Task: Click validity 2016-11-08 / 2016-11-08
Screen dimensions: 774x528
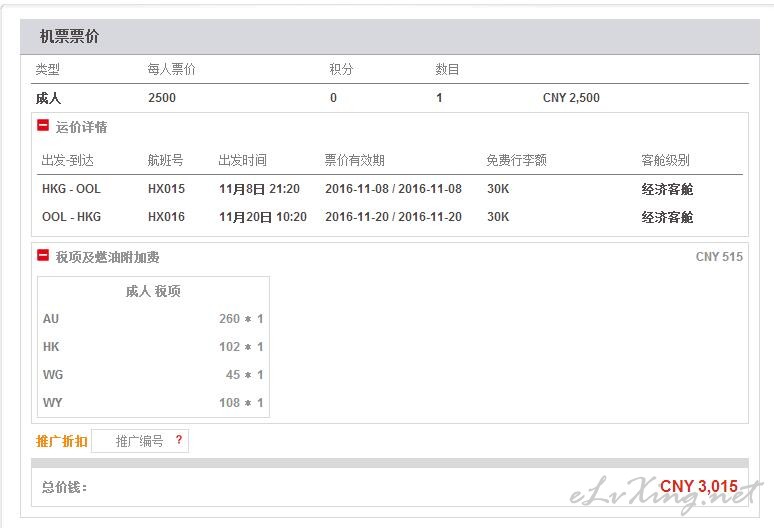Action: pos(393,189)
